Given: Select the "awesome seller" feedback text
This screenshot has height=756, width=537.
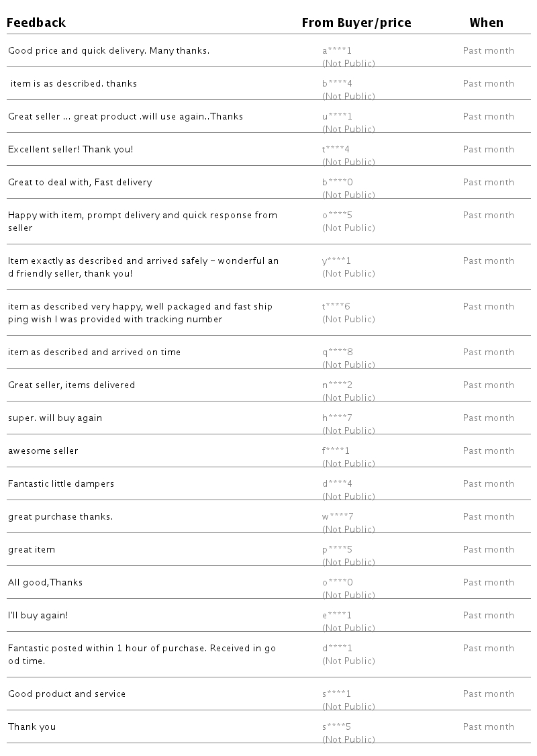Looking at the screenshot, I should pyautogui.click(x=43, y=451).
